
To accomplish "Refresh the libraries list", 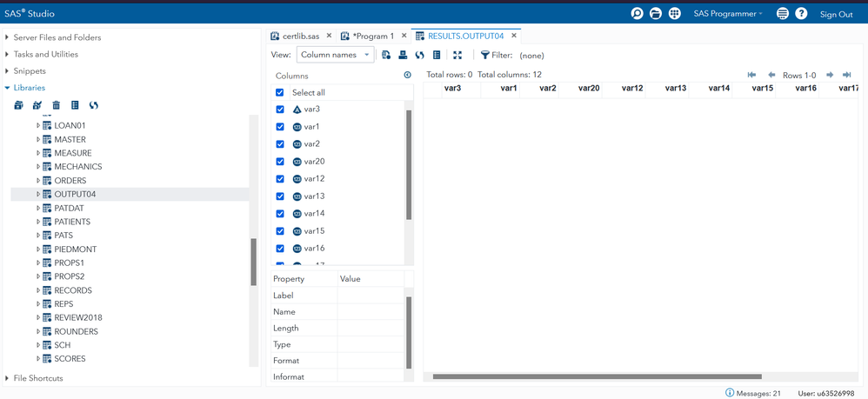I will pyautogui.click(x=94, y=105).
